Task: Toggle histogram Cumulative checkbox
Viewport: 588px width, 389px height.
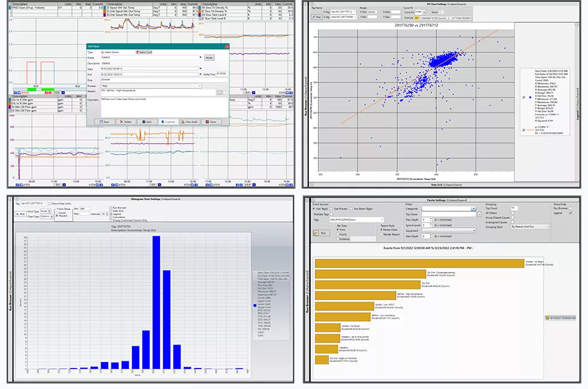Action: pyautogui.click(x=111, y=217)
